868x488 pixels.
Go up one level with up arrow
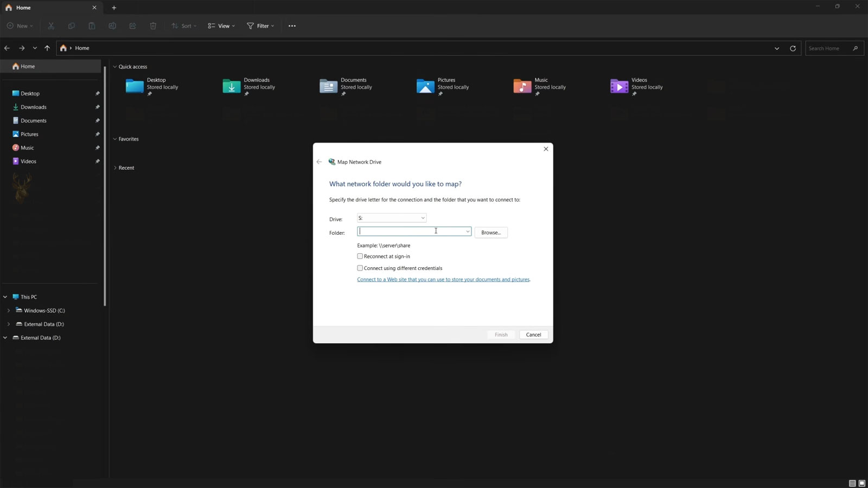tap(47, 48)
